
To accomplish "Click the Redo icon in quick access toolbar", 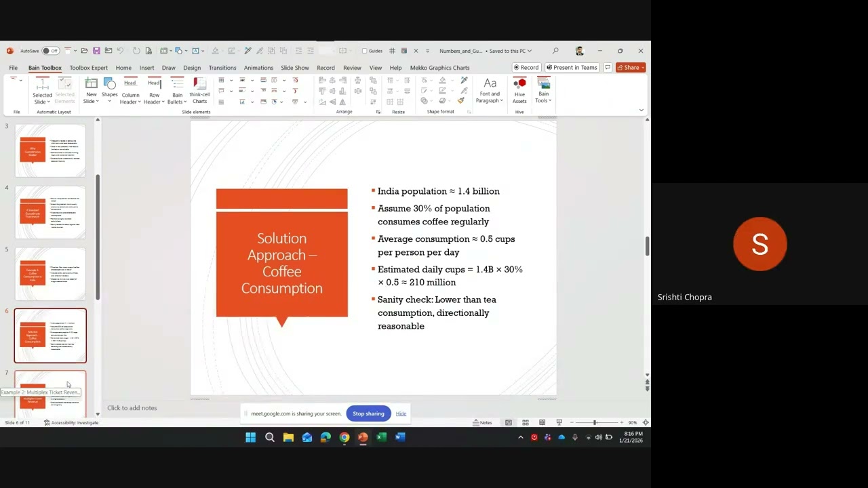I will (136, 51).
